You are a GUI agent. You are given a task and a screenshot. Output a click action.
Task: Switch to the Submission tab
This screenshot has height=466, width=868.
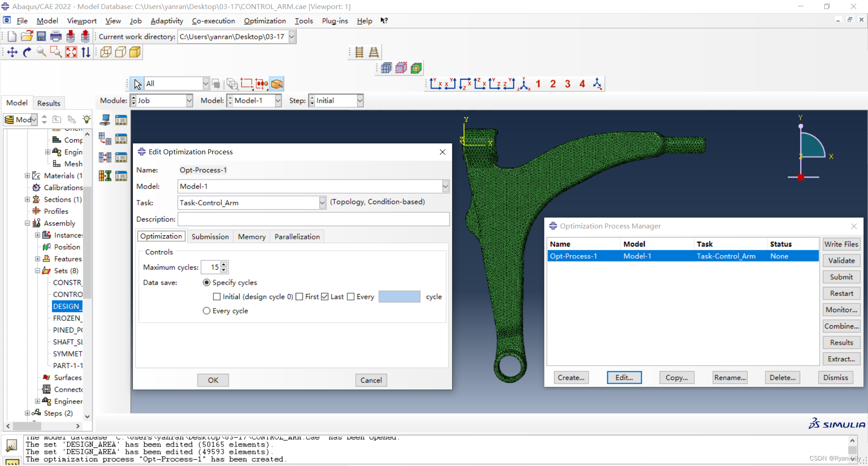(x=210, y=237)
